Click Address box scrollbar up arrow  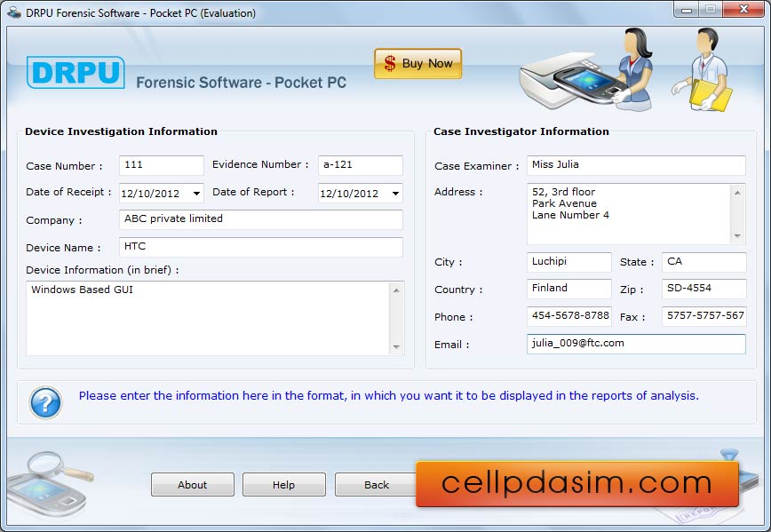tap(737, 192)
